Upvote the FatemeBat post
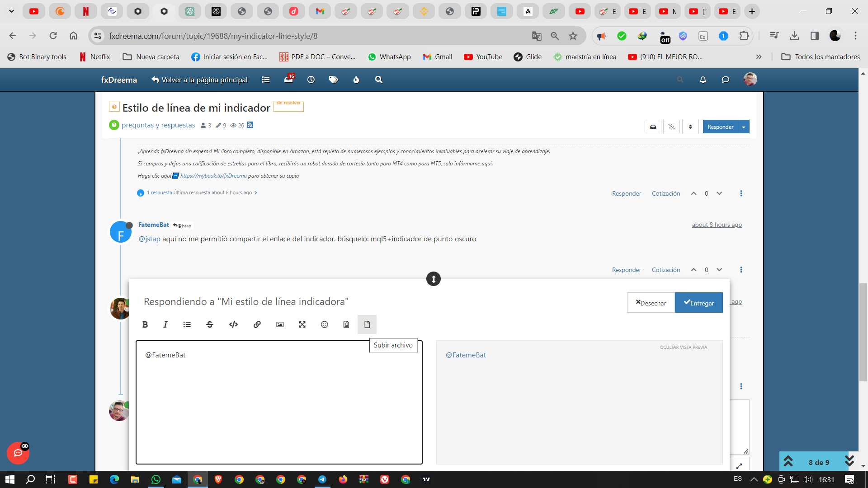The height and width of the screenshot is (488, 868). tap(693, 270)
